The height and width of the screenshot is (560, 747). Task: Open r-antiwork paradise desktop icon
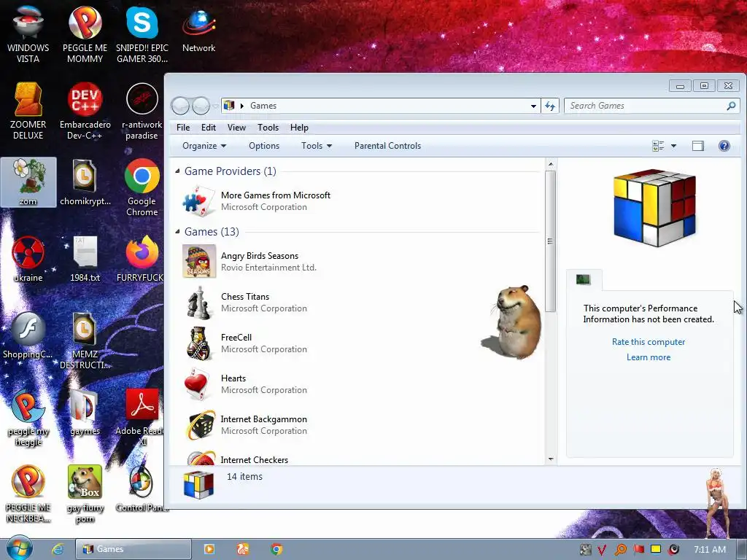[x=142, y=111]
